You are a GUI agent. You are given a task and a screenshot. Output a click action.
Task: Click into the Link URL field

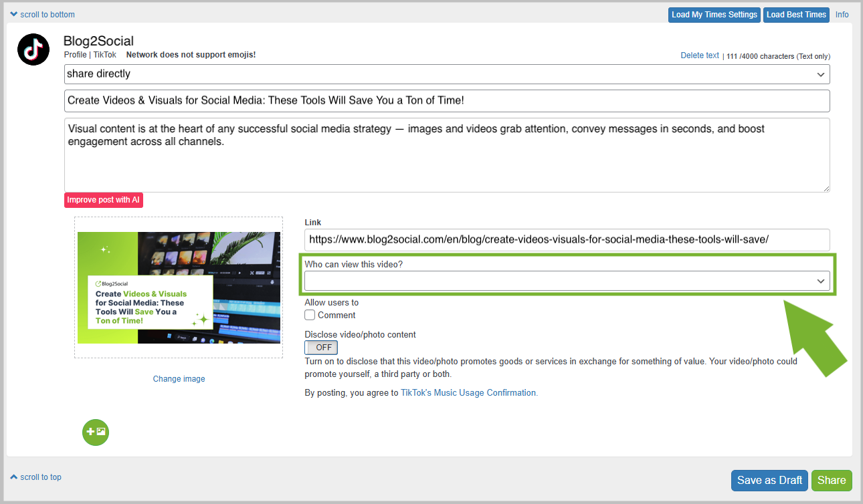pos(567,240)
